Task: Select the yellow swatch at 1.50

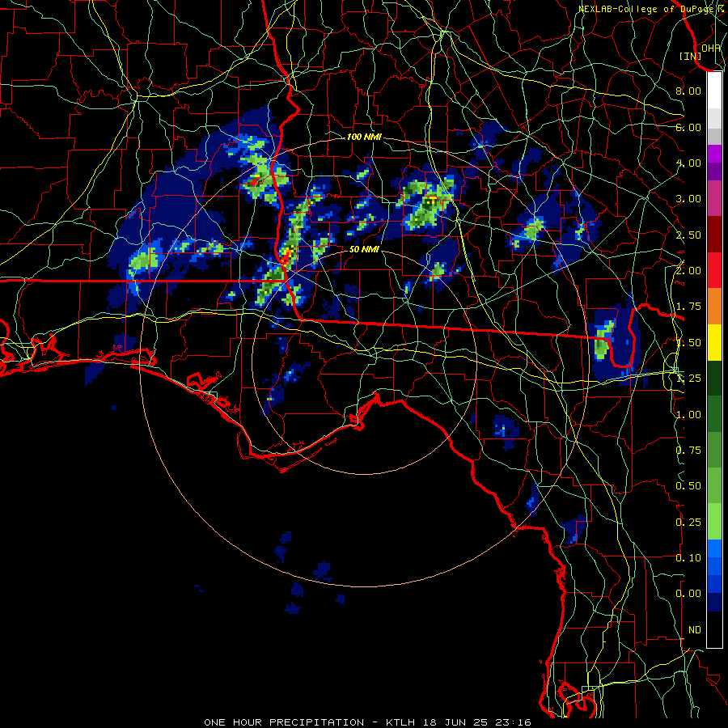Action: pos(714,342)
